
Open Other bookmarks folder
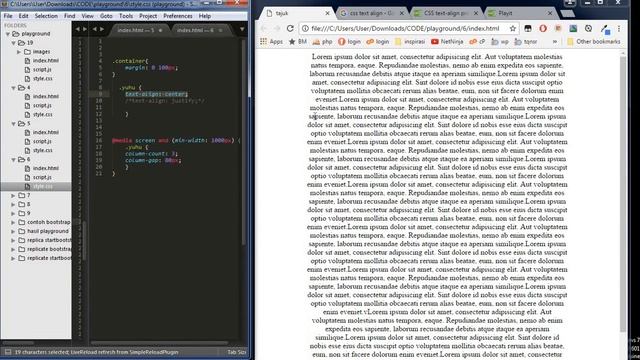593,42
